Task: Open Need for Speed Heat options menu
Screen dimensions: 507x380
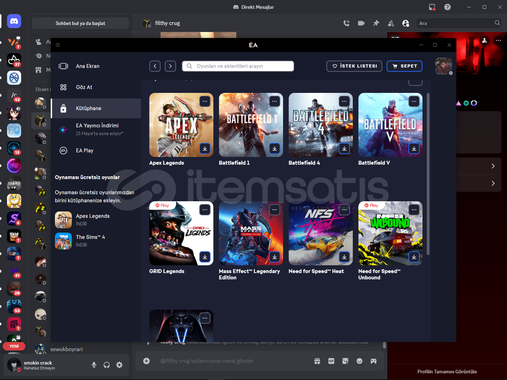Action: click(x=344, y=210)
